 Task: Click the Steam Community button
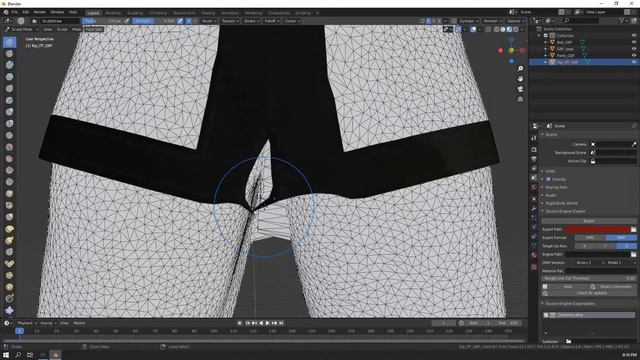(613, 287)
